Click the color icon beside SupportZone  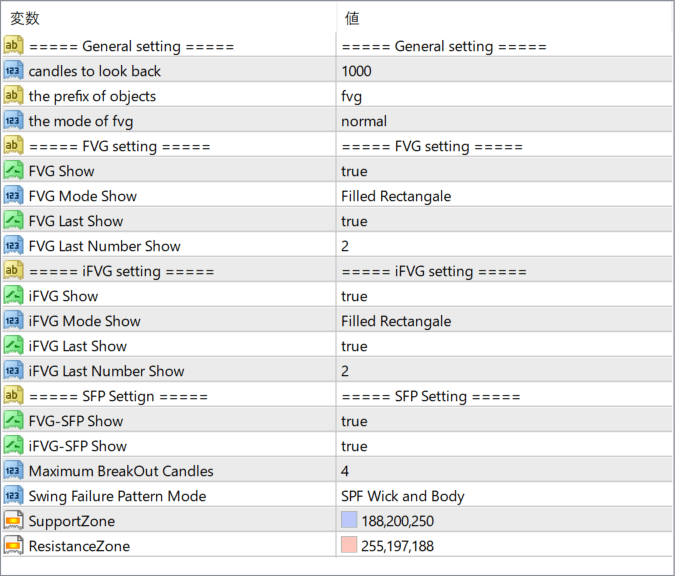[13, 521]
